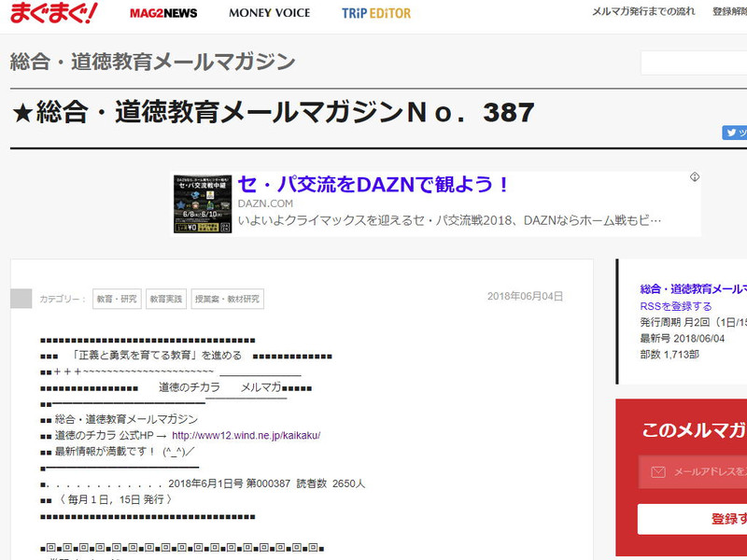Open the 道徳のチカラ official HP URL

click(247, 436)
